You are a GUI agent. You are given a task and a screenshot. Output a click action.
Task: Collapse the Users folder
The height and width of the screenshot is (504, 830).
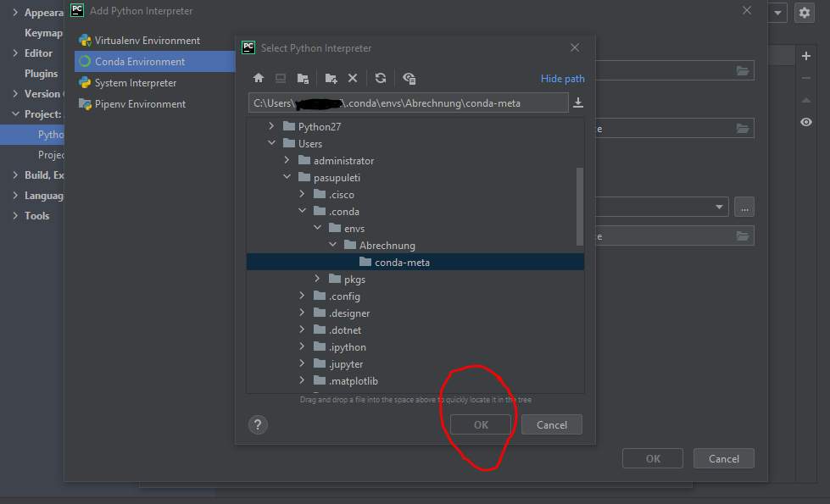pos(271,143)
